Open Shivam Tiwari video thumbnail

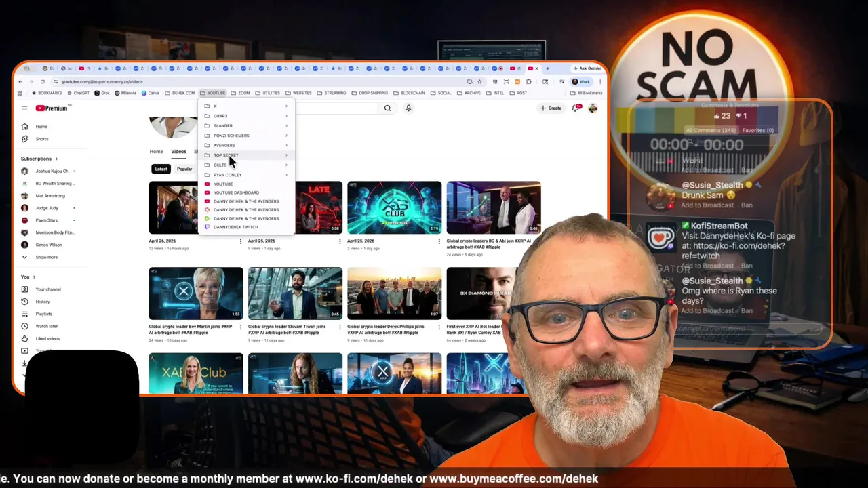[x=295, y=293]
